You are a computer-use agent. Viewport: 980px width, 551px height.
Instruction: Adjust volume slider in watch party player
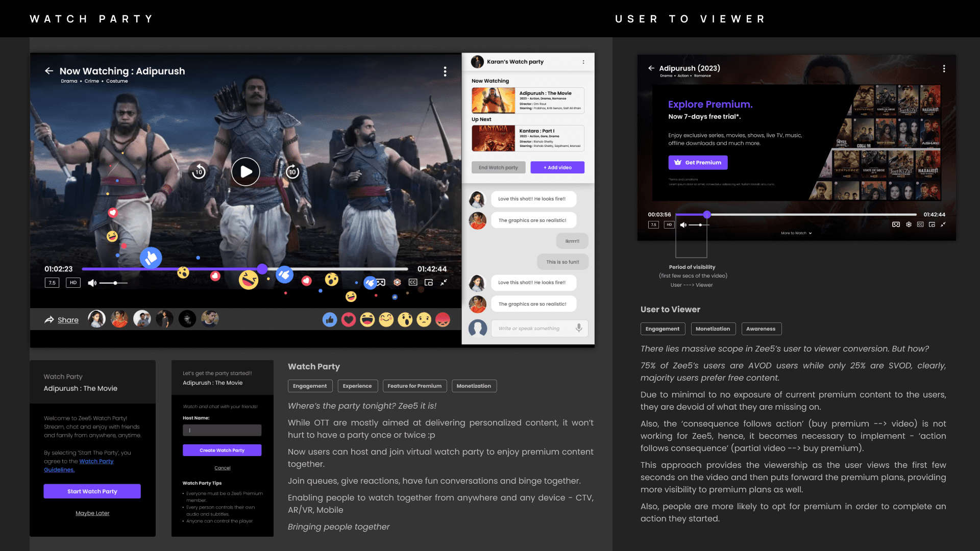[x=113, y=283]
